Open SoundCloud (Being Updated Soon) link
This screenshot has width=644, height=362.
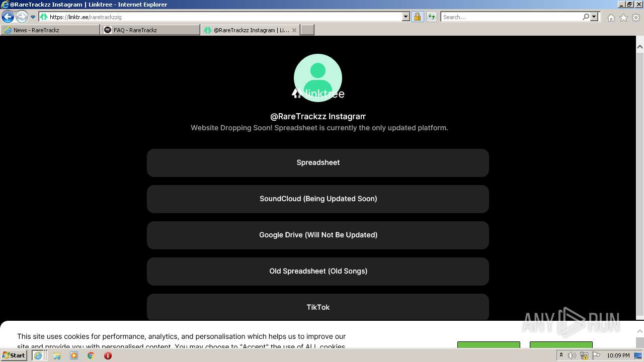click(x=318, y=199)
